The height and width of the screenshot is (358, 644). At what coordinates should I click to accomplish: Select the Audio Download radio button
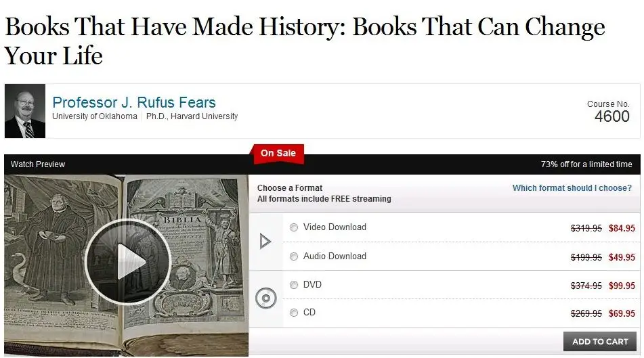pyautogui.click(x=294, y=256)
